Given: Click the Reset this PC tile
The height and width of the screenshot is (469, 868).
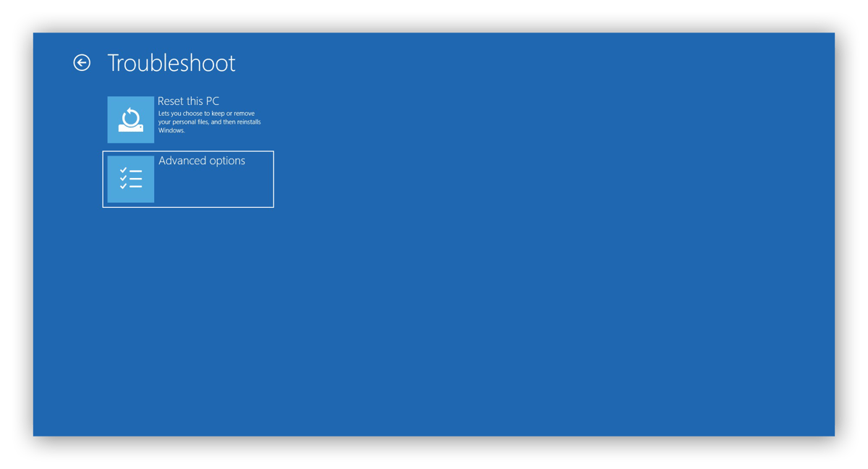Looking at the screenshot, I should 184,119.
